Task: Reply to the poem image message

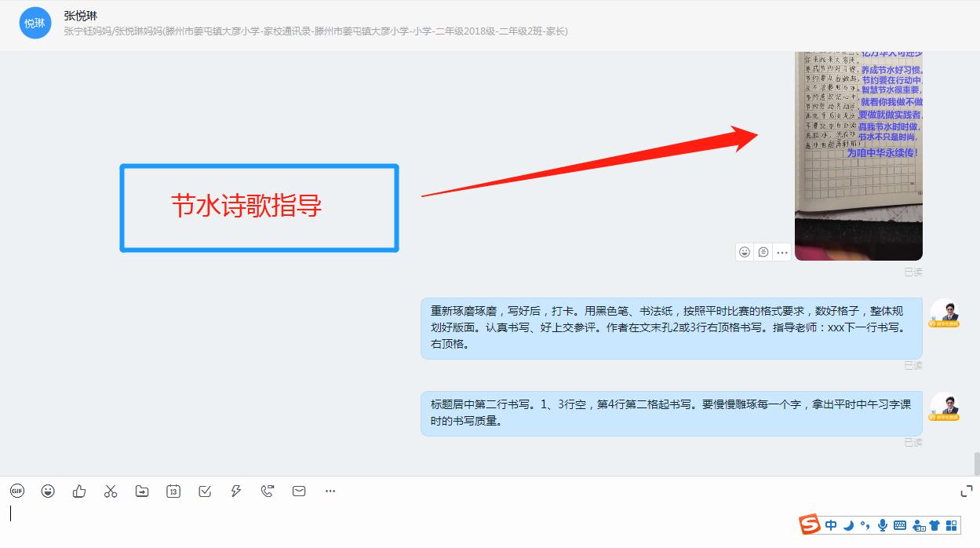Action: coord(763,252)
